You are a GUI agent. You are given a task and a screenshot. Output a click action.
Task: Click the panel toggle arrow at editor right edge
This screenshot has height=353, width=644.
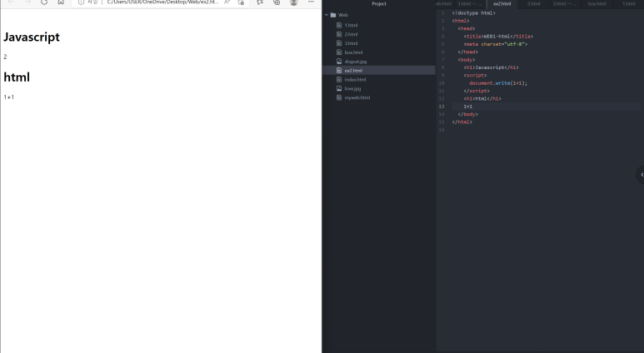coord(641,175)
